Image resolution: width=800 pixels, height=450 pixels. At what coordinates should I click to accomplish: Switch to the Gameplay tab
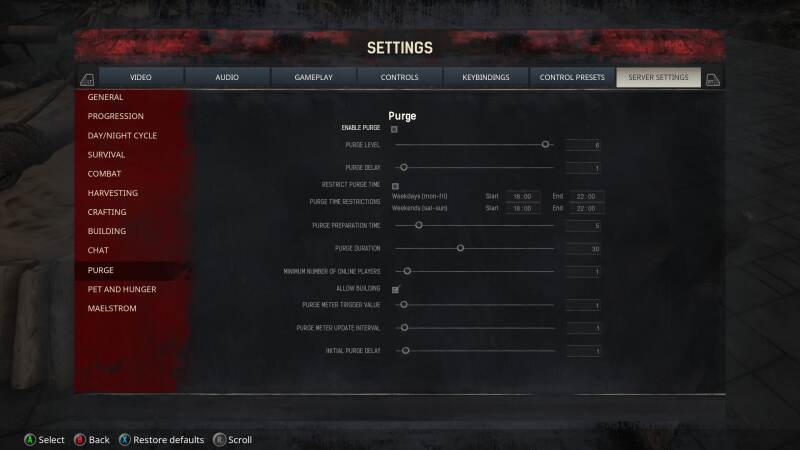(x=313, y=77)
